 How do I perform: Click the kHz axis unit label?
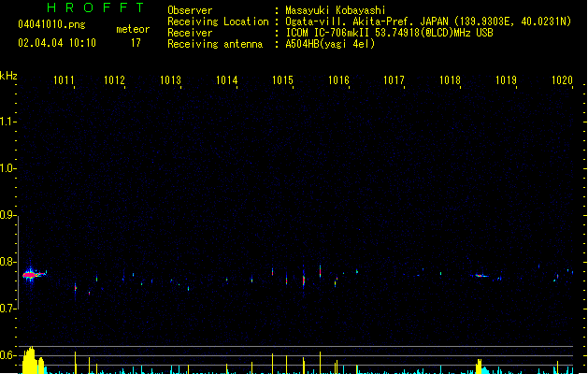click(x=8, y=76)
